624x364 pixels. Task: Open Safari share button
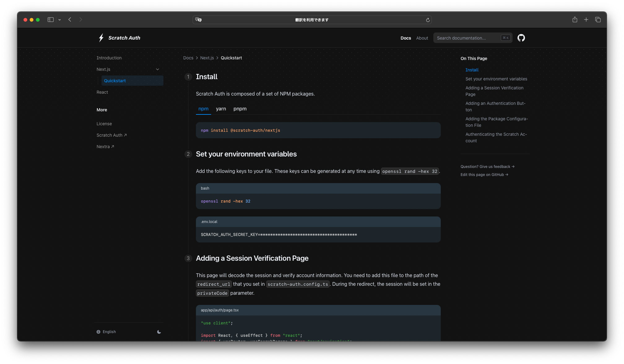pyautogui.click(x=575, y=19)
